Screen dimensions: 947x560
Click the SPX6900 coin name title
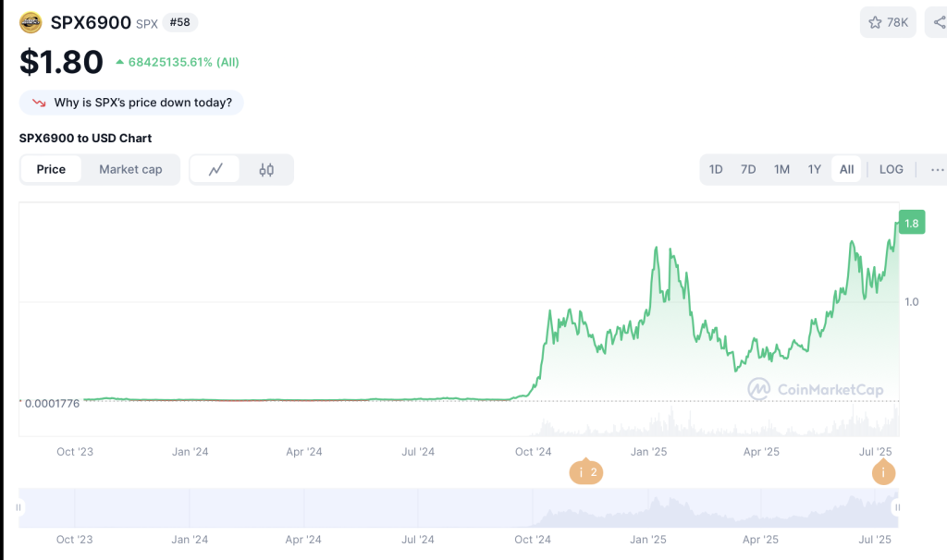tap(91, 22)
